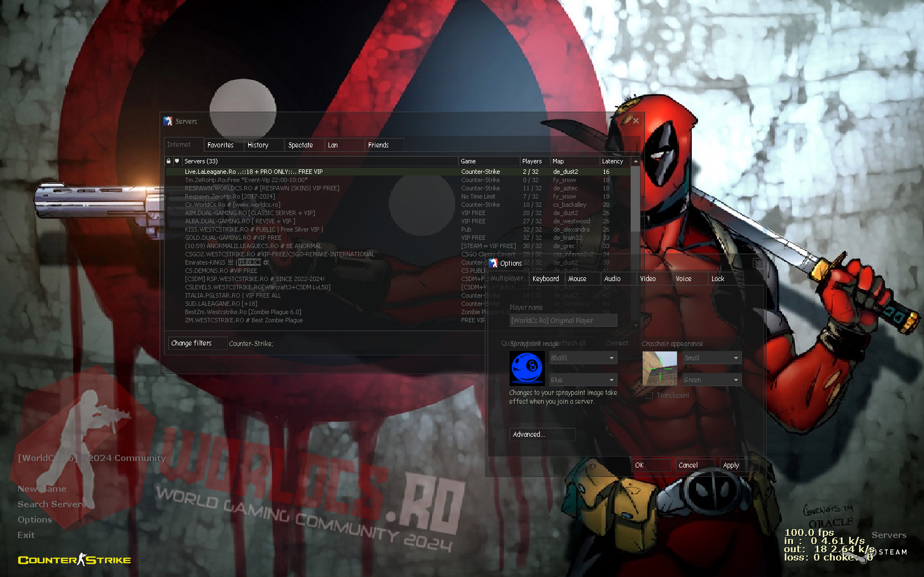Image resolution: width=924 pixels, height=577 pixels.
Task: Open the Lock tab in Options
Action: pos(725,278)
